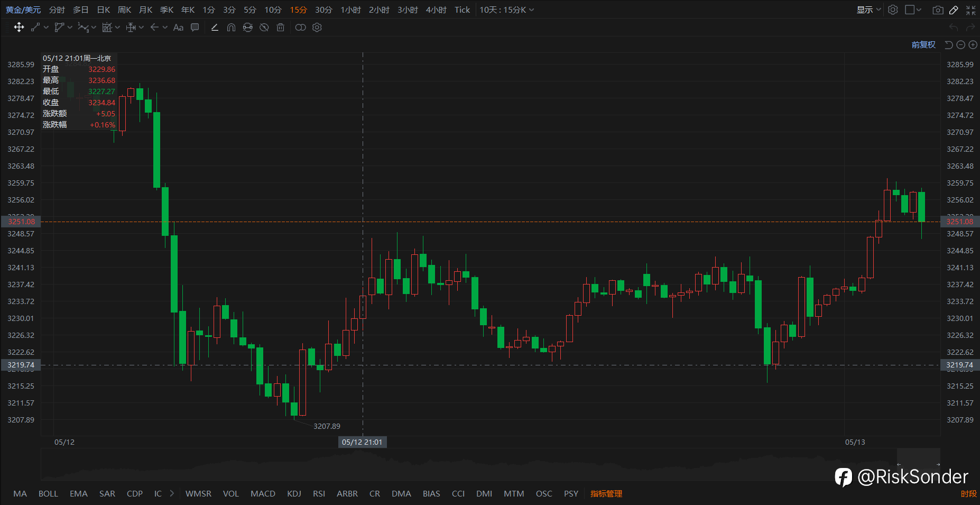Click the zoom in plus icon
This screenshot has width=980, height=505.
(973, 45)
